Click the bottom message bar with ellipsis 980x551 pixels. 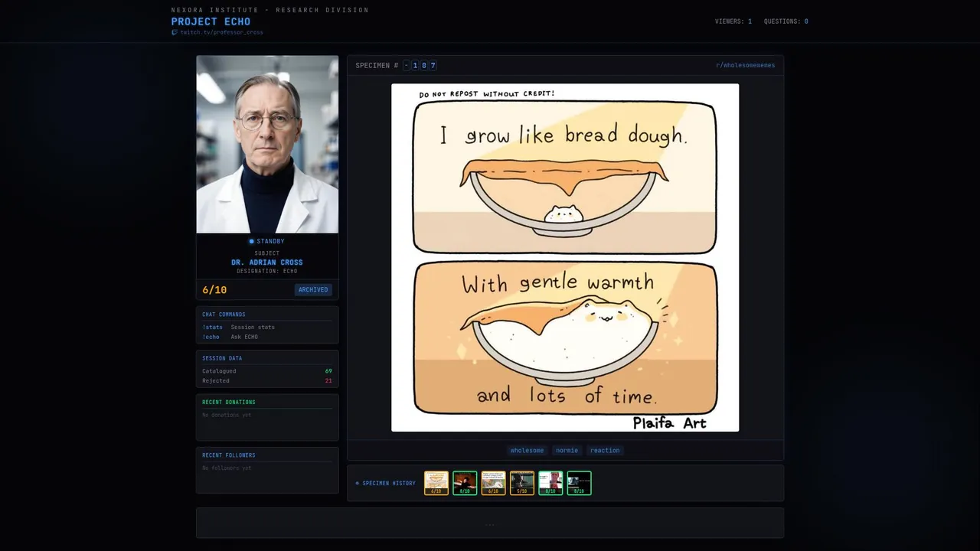point(490,523)
